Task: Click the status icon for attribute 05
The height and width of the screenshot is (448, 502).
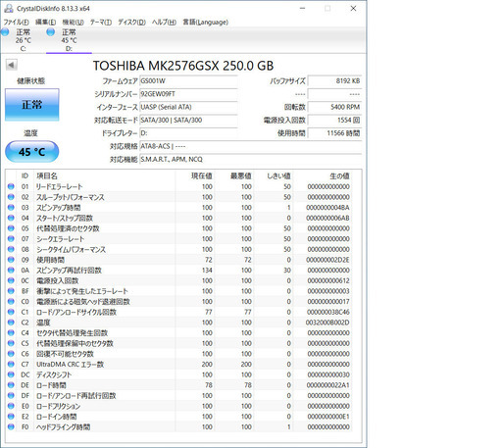Action: 11,228
